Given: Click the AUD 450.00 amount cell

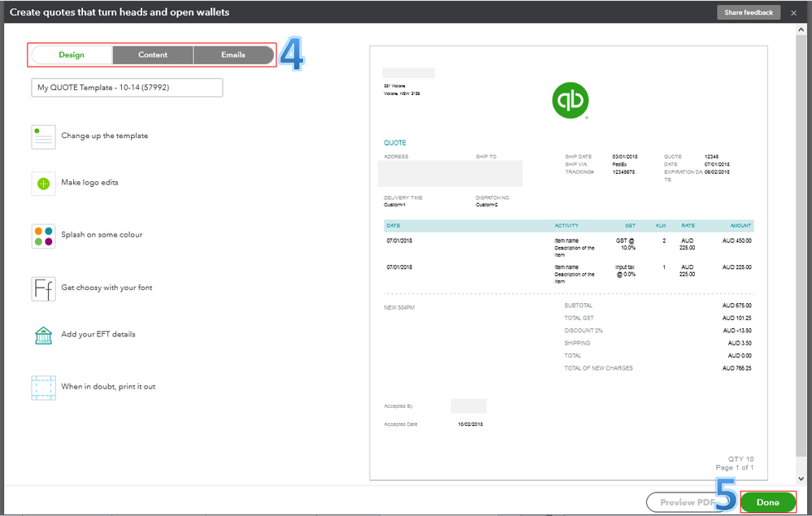Looking at the screenshot, I should pyautogui.click(x=737, y=241).
